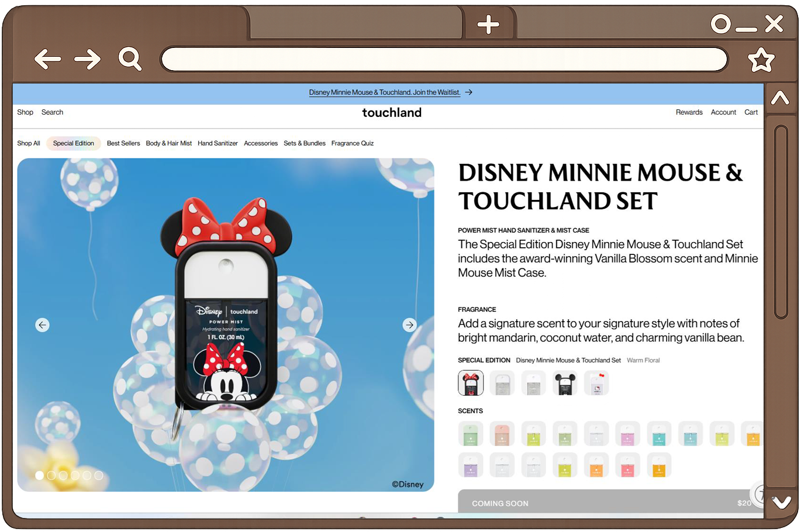Select the Shop All category
This screenshot has width=801, height=532.
pos(29,143)
